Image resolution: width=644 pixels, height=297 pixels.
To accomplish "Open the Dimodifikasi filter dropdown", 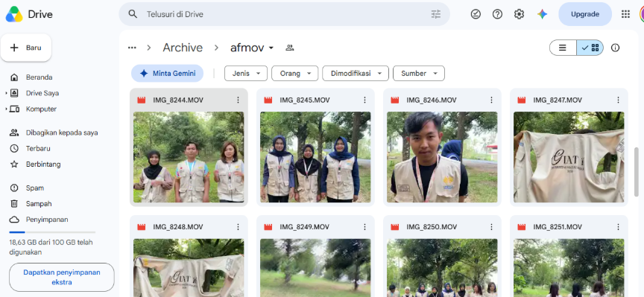I will coord(356,74).
